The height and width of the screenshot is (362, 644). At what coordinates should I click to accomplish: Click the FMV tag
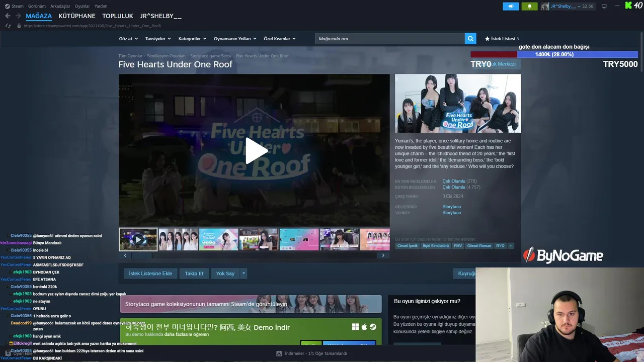[458, 246]
